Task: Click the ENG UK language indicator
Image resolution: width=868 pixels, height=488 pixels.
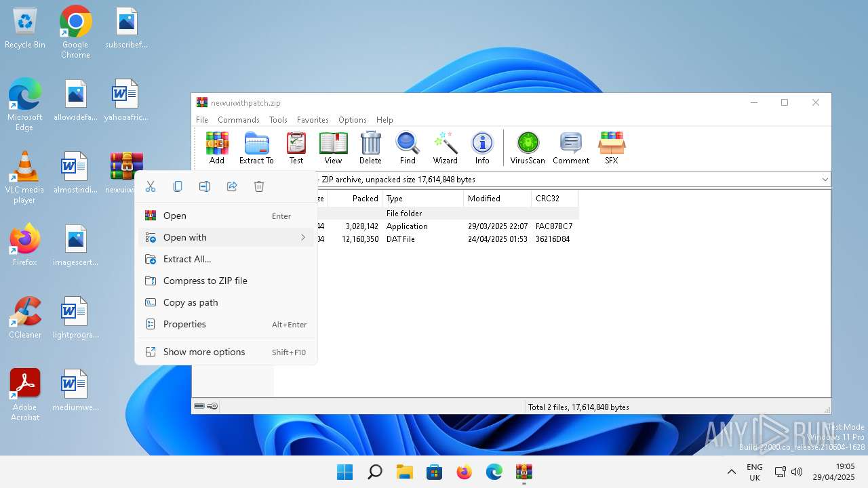Action: pos(755,472)
